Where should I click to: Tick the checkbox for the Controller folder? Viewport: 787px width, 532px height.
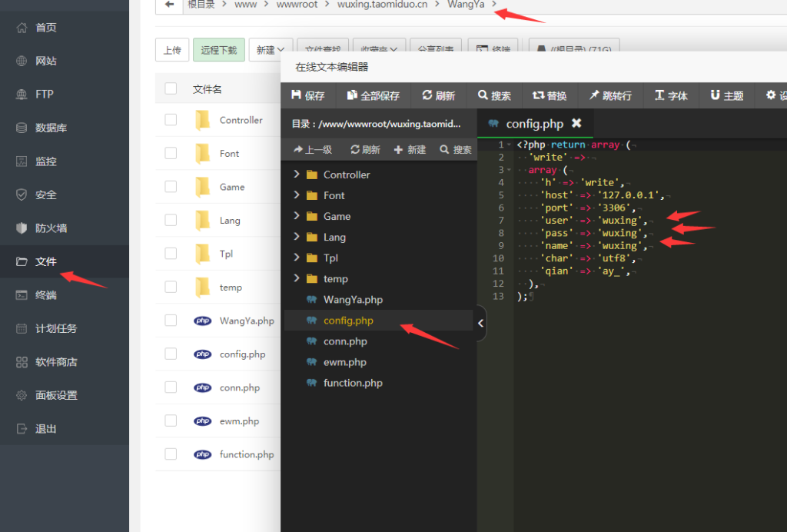pos(171,120)
